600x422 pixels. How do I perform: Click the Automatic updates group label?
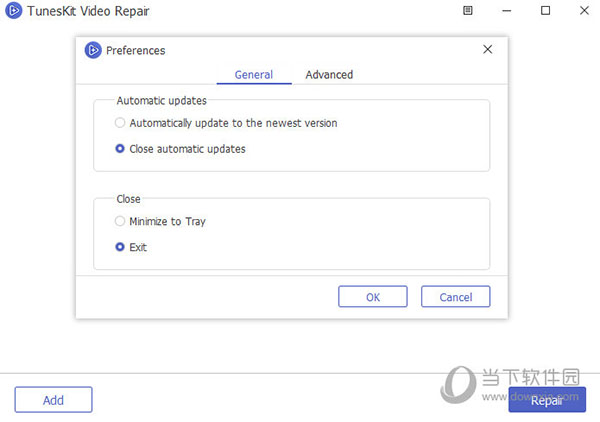(161, 101)
